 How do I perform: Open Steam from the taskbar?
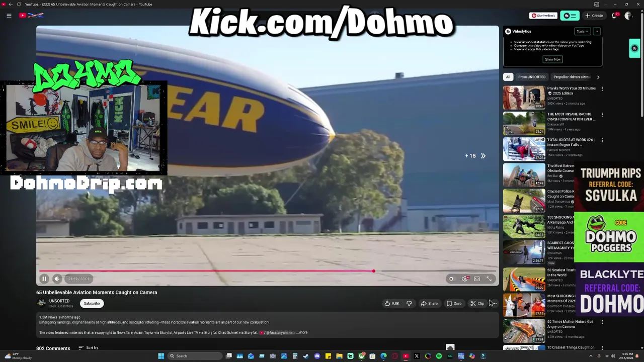[x=306, y=356]
